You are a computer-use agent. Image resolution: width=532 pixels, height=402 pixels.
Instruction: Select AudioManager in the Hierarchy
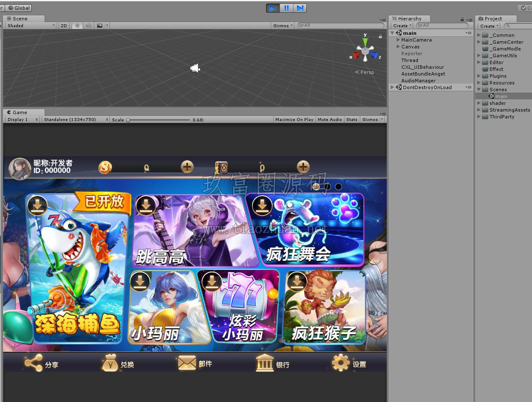click(418, 81)
